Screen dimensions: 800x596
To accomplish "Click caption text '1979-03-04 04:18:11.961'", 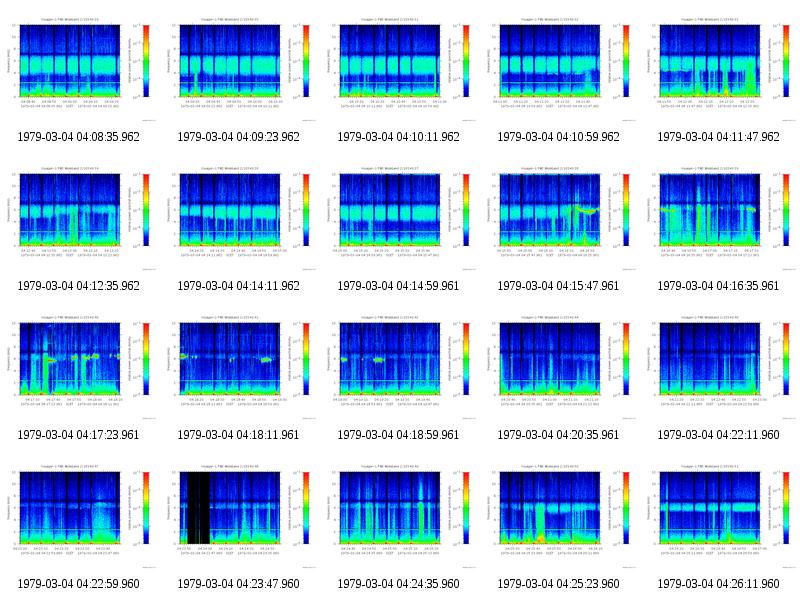I will click(x=238, y=435).
